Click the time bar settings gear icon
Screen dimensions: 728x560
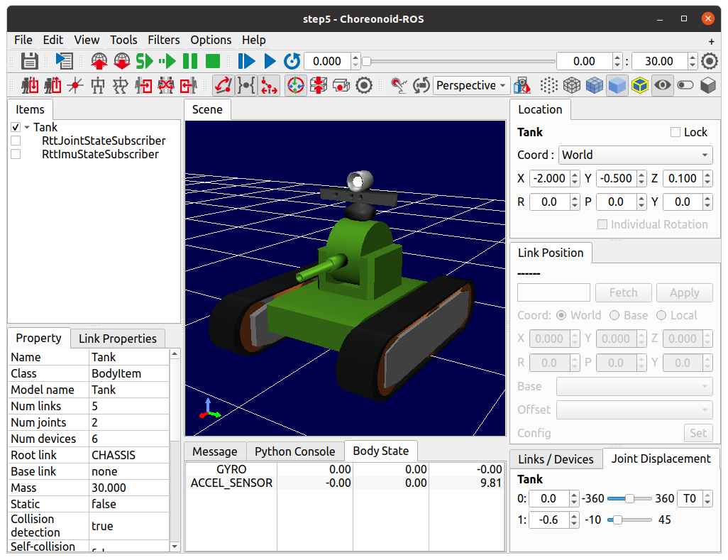(709, 61)
